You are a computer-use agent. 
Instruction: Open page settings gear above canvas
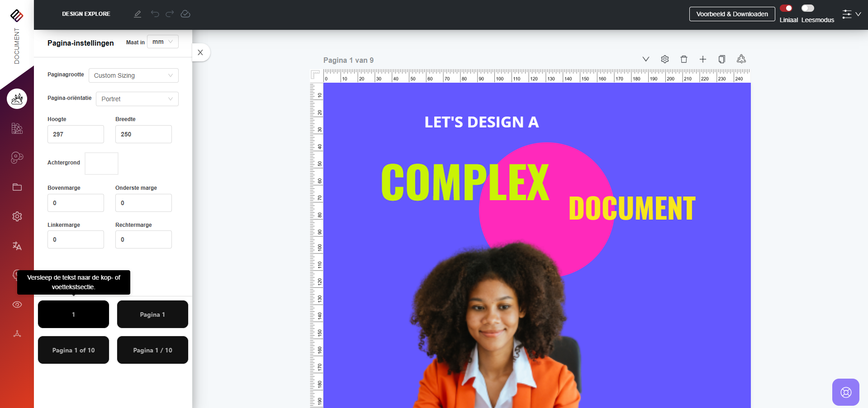tap(665, 59)
